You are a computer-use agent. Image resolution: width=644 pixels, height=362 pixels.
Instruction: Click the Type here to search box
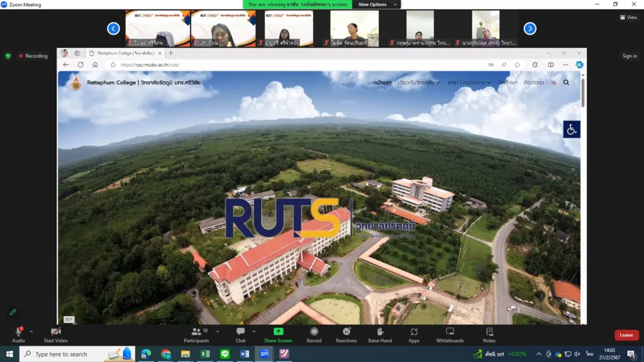(x=77, y=354)
